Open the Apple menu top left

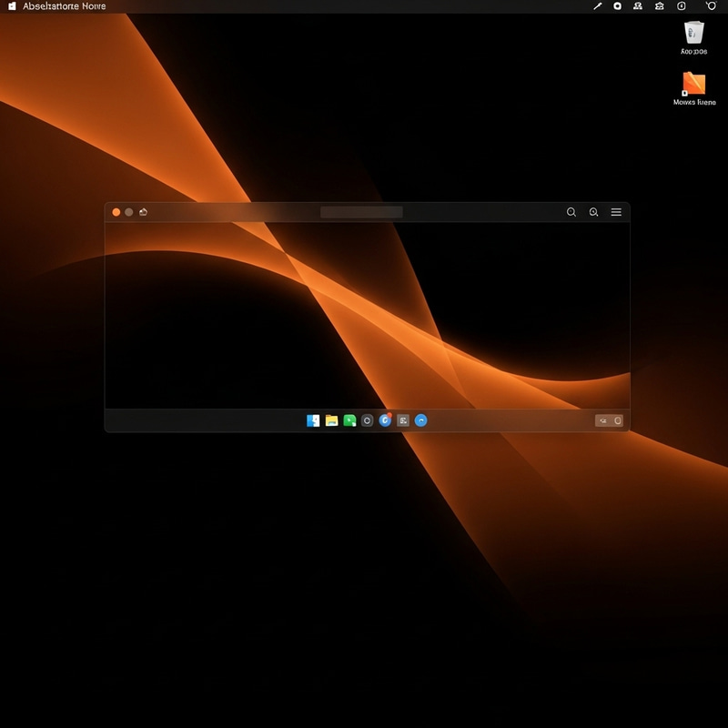(x=11, y=5)
